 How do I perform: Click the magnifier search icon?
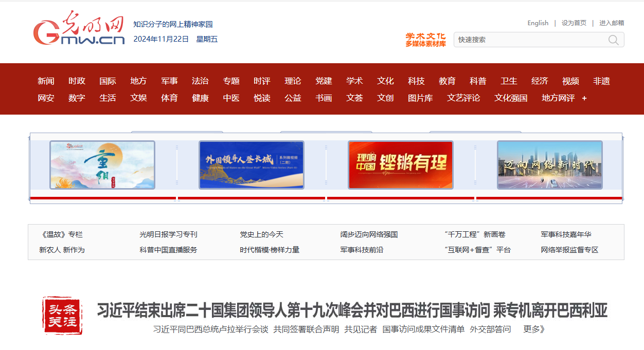coord(613,40)
